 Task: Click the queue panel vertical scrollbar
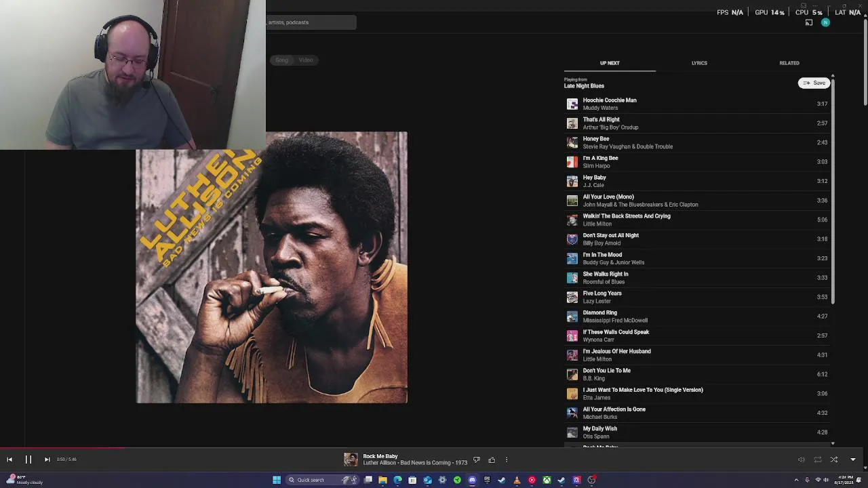point(833,190)
